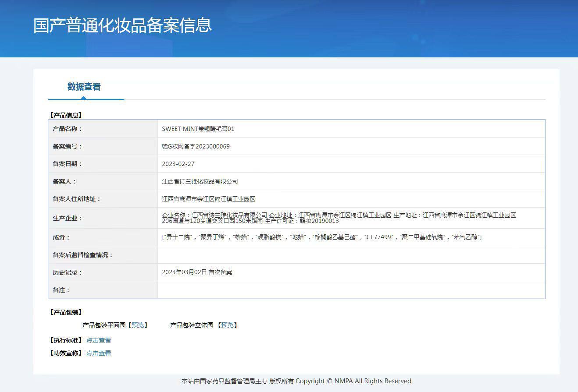Viewport: 578px width, 392px height.
Task: Click the 产品包装平面图 label
Action: [x=104, y=325]
